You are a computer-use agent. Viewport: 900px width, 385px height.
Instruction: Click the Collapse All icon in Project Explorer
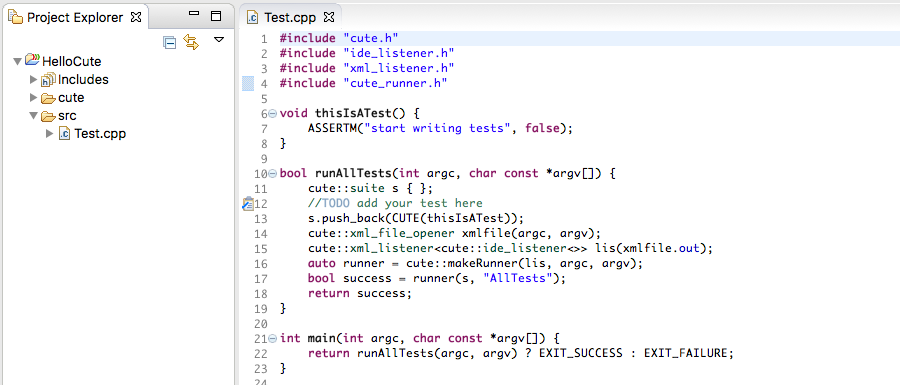pyautogui.click(x=169, y=42)
